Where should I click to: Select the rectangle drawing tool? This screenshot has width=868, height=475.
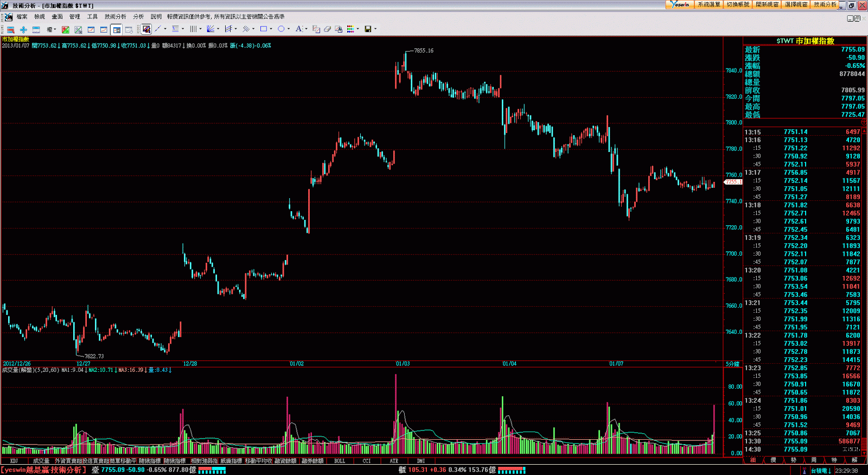(264, 29)
